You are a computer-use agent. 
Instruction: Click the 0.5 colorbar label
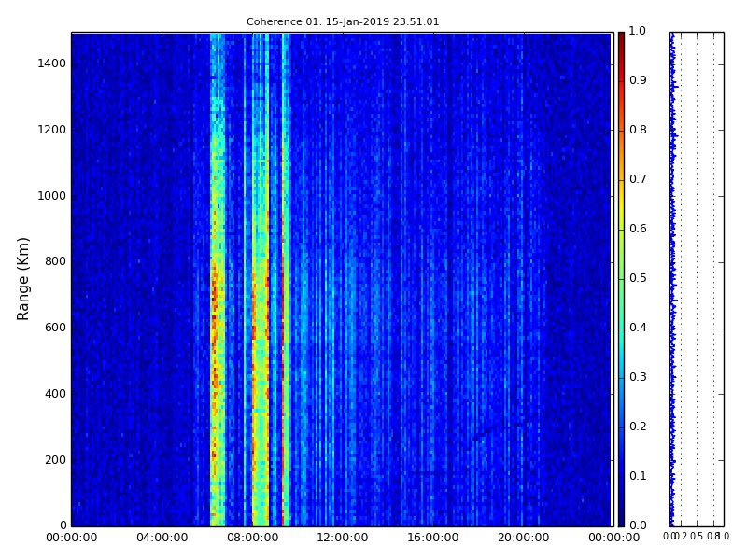tap(638, 278)
